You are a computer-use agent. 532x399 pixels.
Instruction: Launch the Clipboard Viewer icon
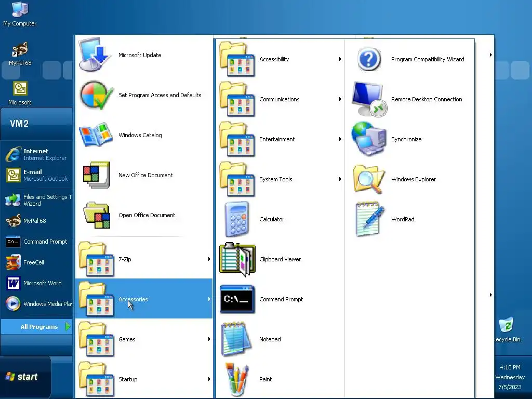pyautogui.click(x=237, y=259)
